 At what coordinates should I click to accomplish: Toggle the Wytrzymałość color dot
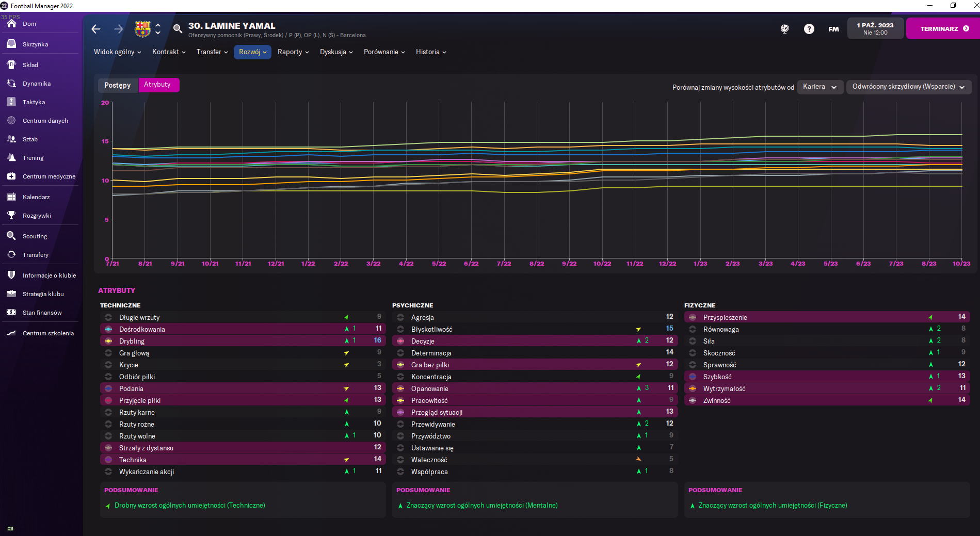click(693, 388)
